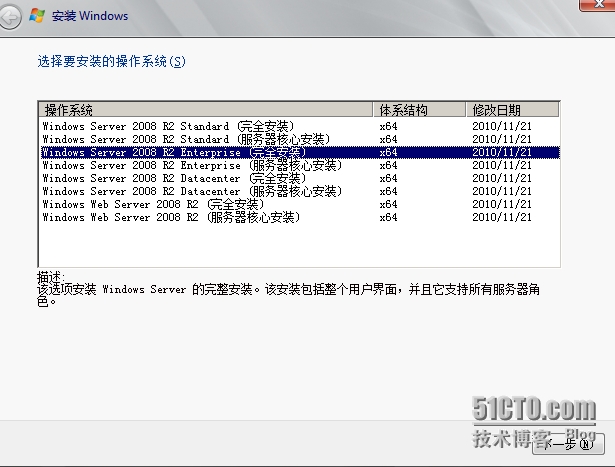Screen dimensions: 615x467
Task: Click the 操作系统 column header
Action: pos(206,110)
